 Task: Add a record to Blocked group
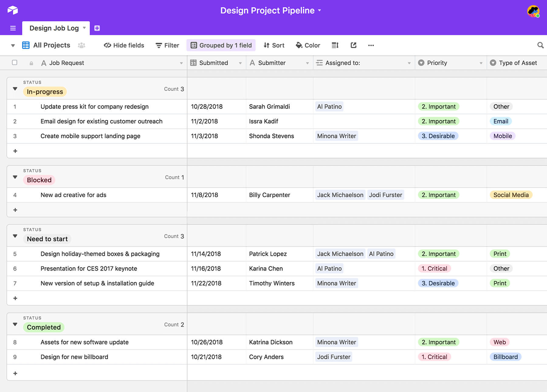15,210
